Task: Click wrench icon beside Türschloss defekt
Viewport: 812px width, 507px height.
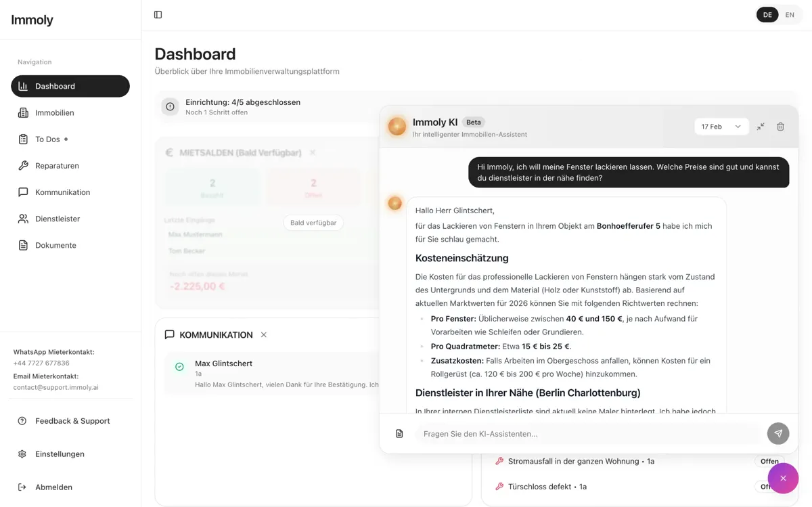Action: (499, 487)
